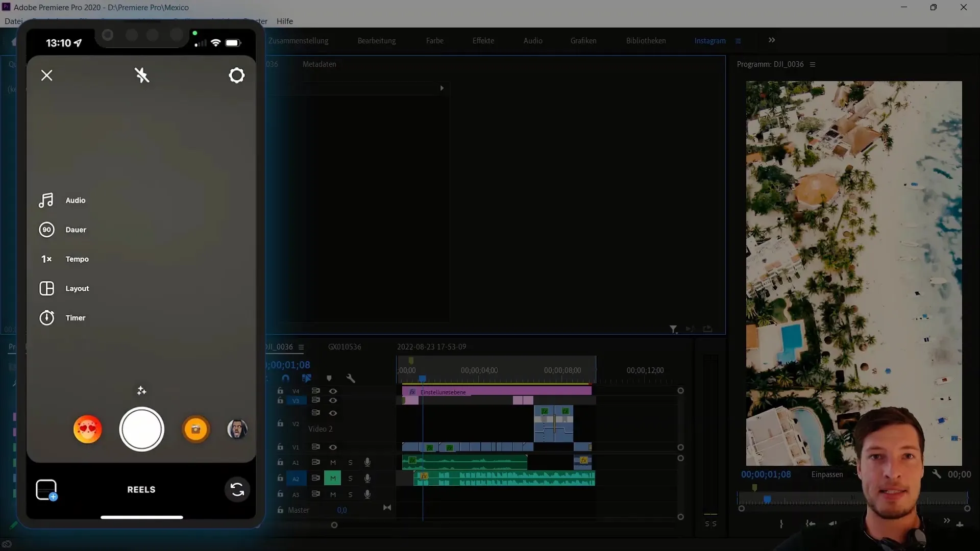Click the timeline horizontal zoom bar handle
The image size is (980, 551).
334,525
